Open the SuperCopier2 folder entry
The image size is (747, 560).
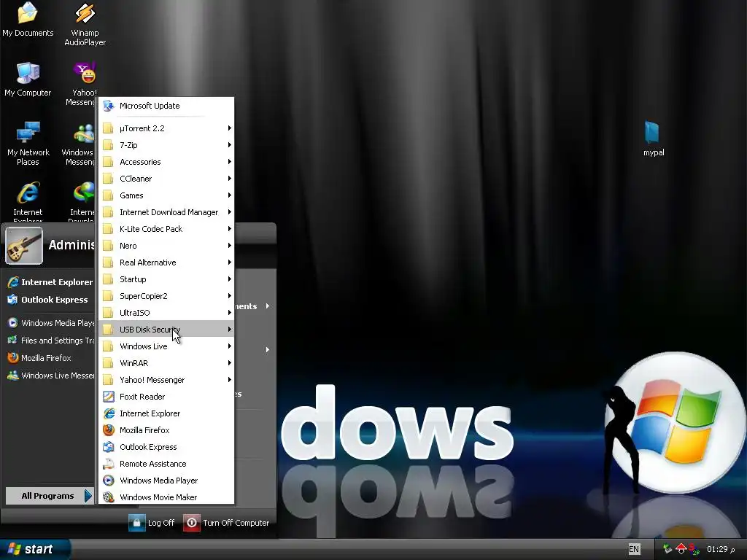click(166, 296)
